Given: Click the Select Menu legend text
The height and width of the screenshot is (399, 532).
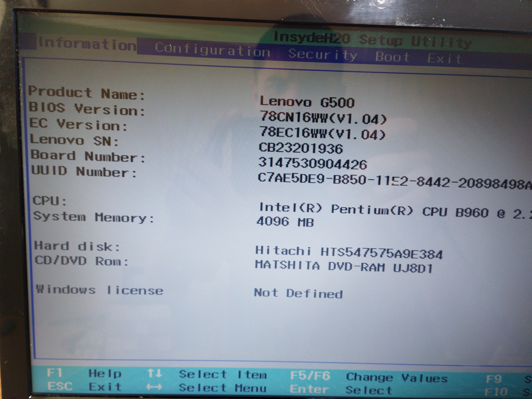Looking at the screenshot, I should (x=222, y=388).
